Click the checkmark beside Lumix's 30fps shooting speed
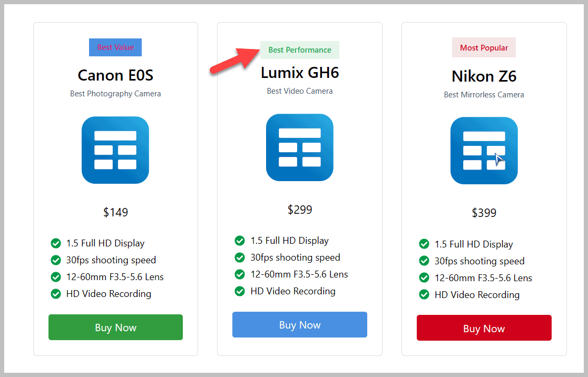Viewport: 588px width, 377px height. 240,257
